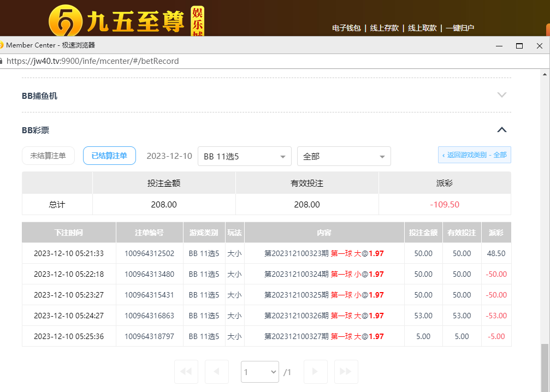The height and width of the screenshot is (392, 550).
Task: Click timestamp 2023-12-10 05:23:27
Action: pyautogui.click(x=69, y=295)
